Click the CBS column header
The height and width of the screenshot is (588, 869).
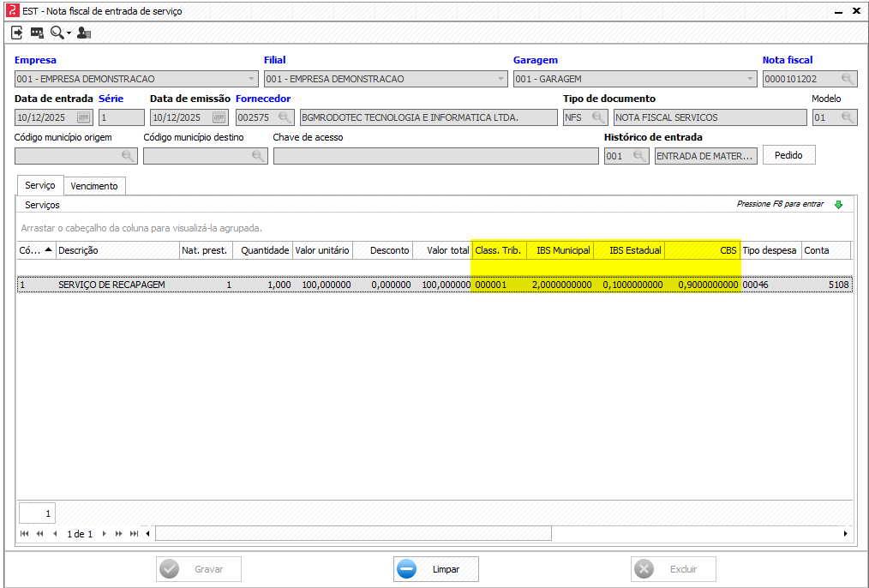[x=703, y=250]
